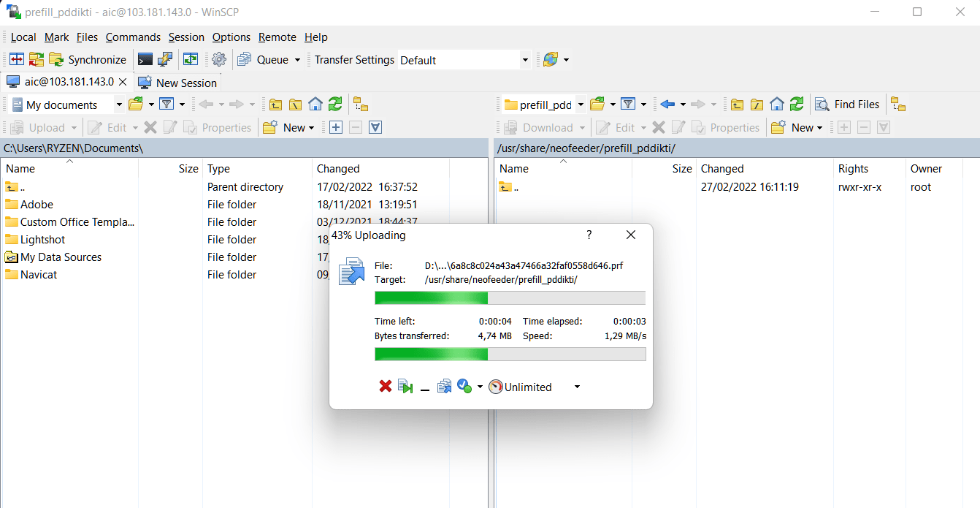
Task: Click the Synchronize button
Action: coord(88,60)
